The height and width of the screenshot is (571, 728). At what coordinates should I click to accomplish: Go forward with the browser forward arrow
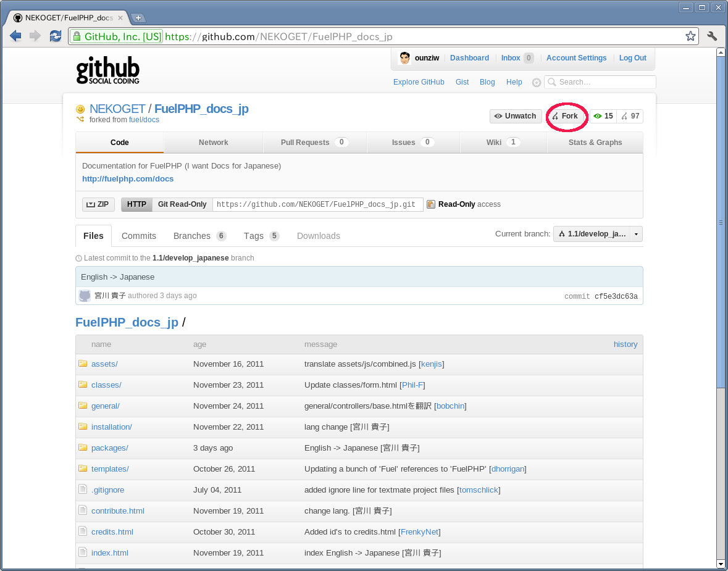point(35,36)
